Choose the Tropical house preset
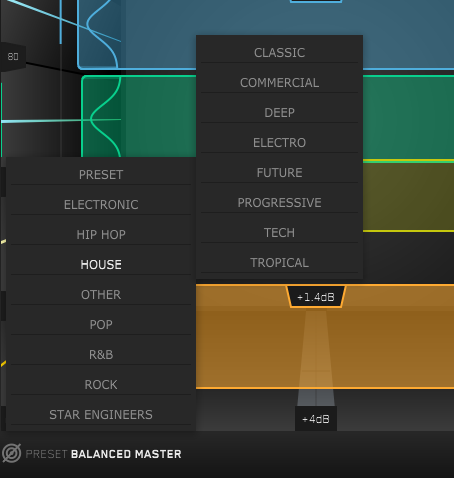454x478 pixels. pos(279,263)
